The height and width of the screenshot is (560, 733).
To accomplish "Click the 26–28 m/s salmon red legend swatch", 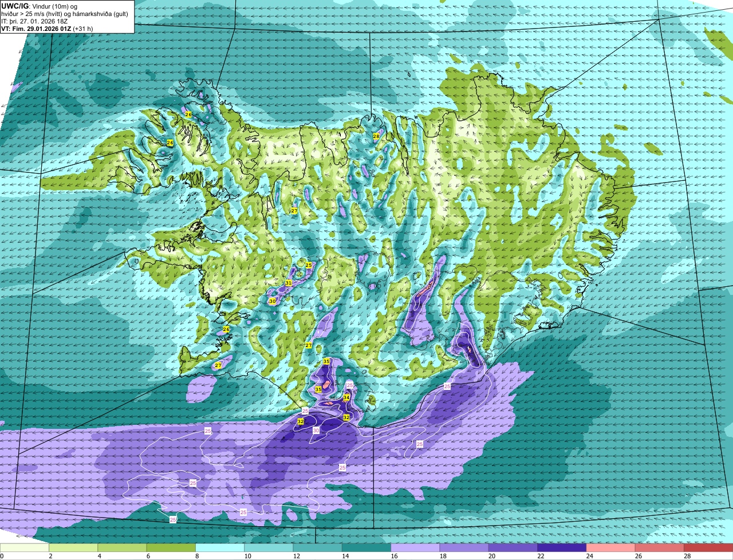I will [x=660, y=547].
